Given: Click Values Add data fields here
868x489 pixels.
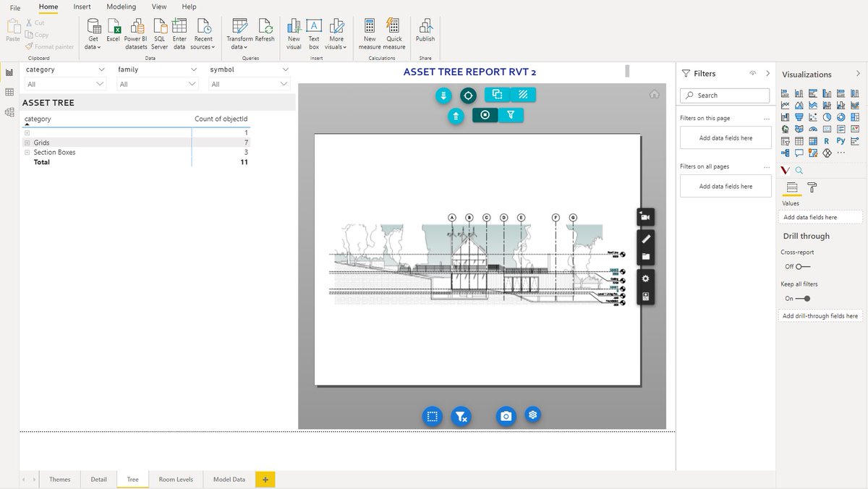Looking at the screenshot, I should pos(820,217).
